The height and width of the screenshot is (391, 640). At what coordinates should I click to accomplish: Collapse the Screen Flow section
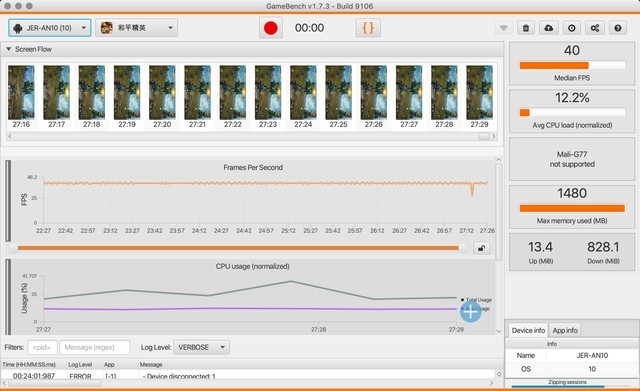[9, 49]
